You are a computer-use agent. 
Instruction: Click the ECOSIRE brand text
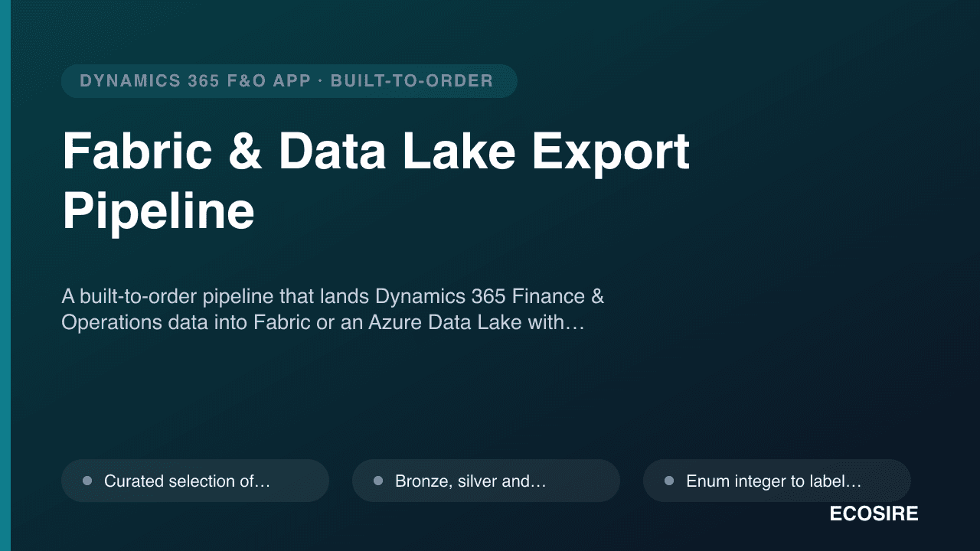874,514
